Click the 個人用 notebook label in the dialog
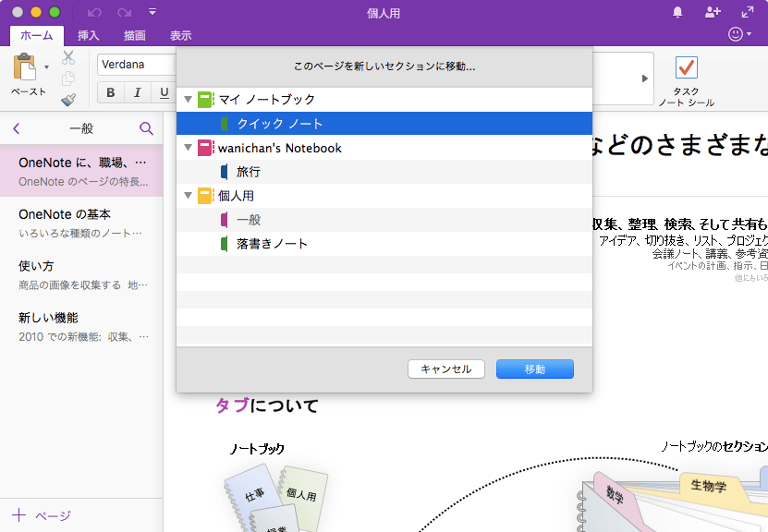This screenshot has width=768, height=532. 236,196
